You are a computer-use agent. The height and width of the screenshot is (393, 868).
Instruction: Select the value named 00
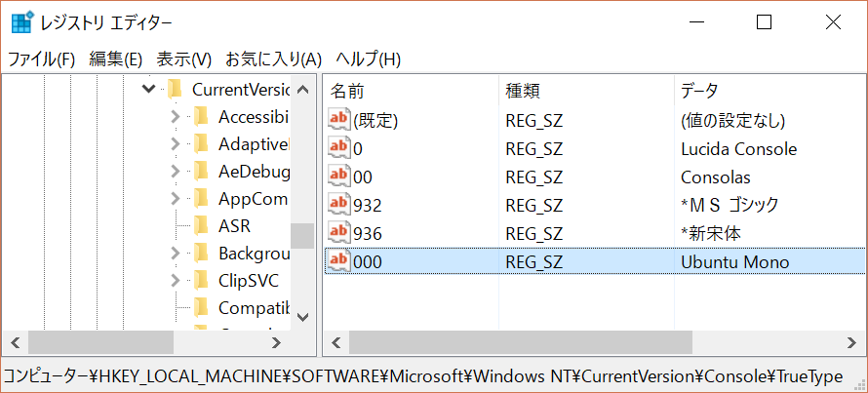(363, 177)
